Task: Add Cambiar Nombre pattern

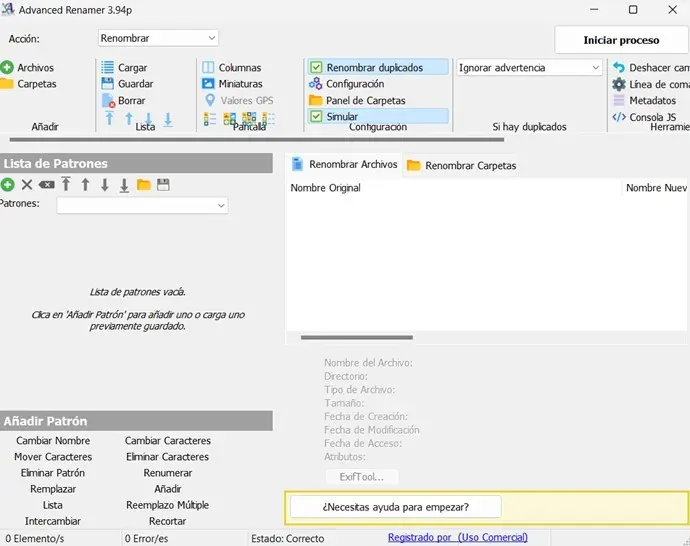Action: 53,440
